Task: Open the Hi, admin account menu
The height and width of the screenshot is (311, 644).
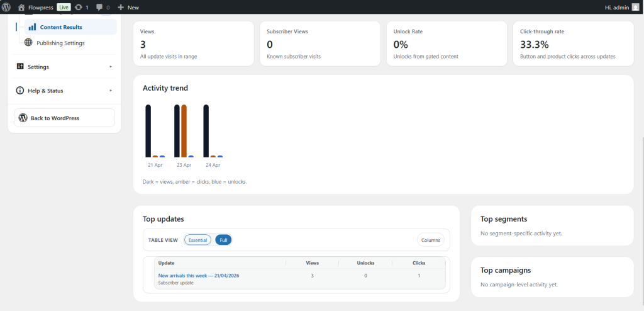Action: pyautogui.click(x=622, y=7)
